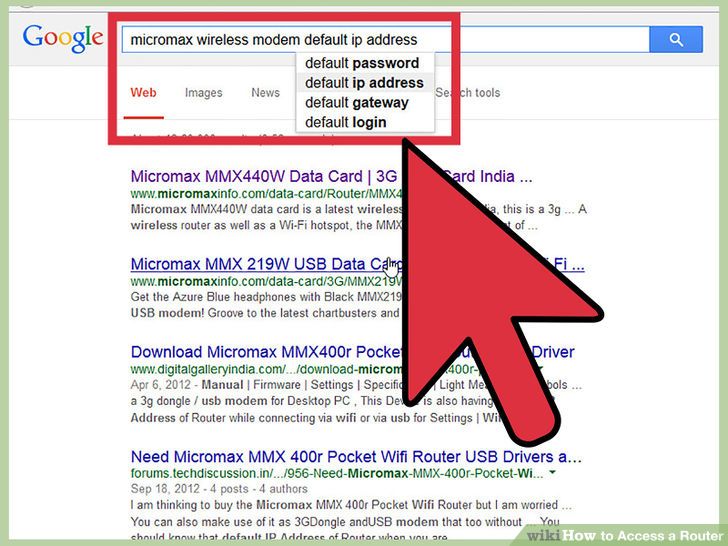Click the Google logo
Image resolution: width=728 pixels, height=546 pixels.
click(x=63, y=39)
